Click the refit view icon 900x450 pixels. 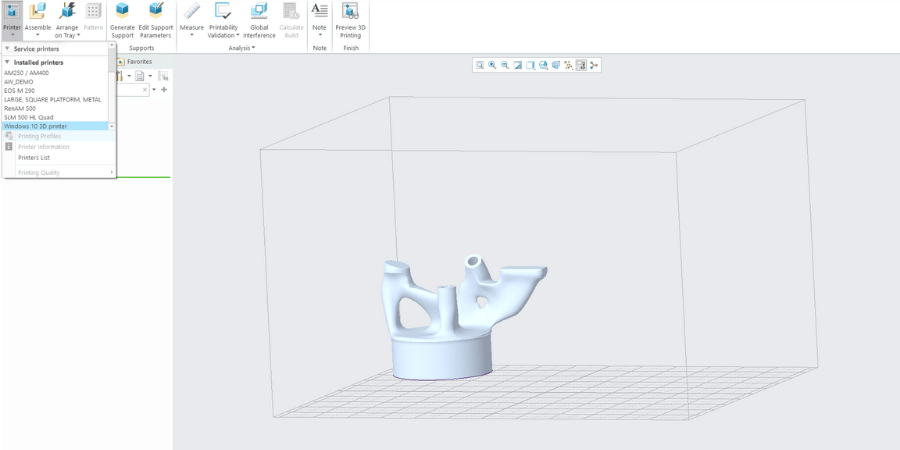pyautogui.click(x=480, y=65)
